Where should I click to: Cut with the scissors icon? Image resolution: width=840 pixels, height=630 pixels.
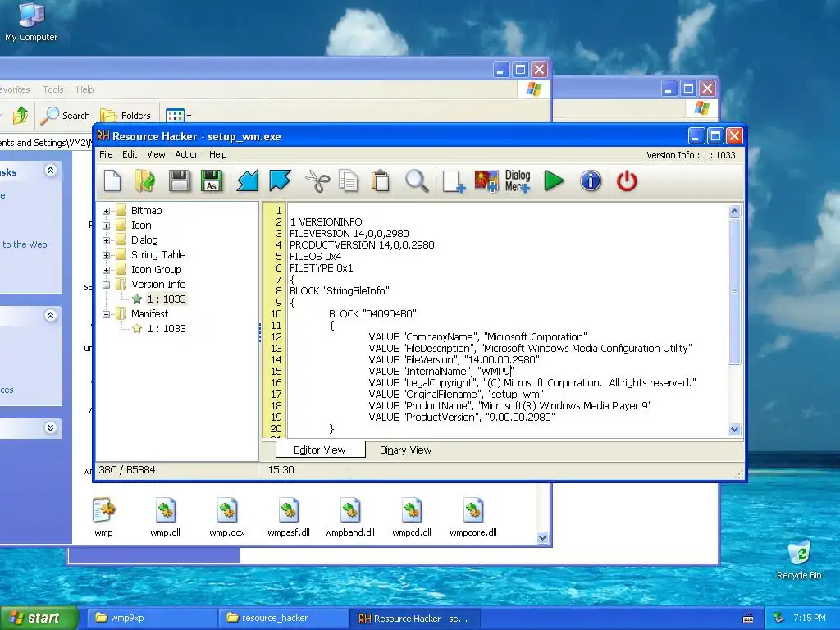click(317, 181)
